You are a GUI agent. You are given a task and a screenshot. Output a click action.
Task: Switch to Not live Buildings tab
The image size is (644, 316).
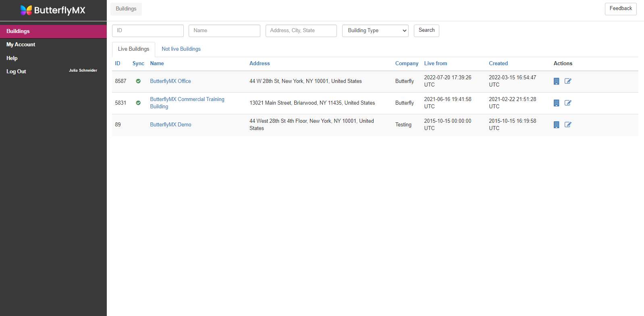(181, 49)
